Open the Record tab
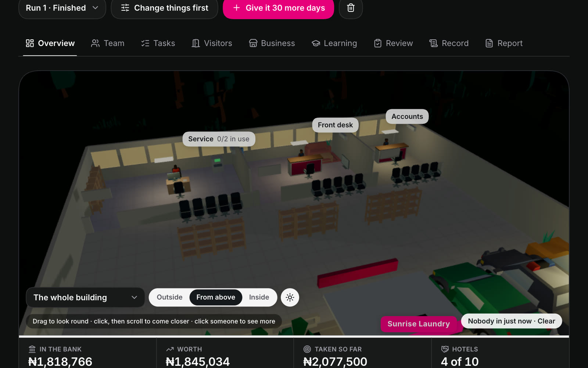Image resolution: width=588 pixels, height=368 pixels. coord(449,43)
